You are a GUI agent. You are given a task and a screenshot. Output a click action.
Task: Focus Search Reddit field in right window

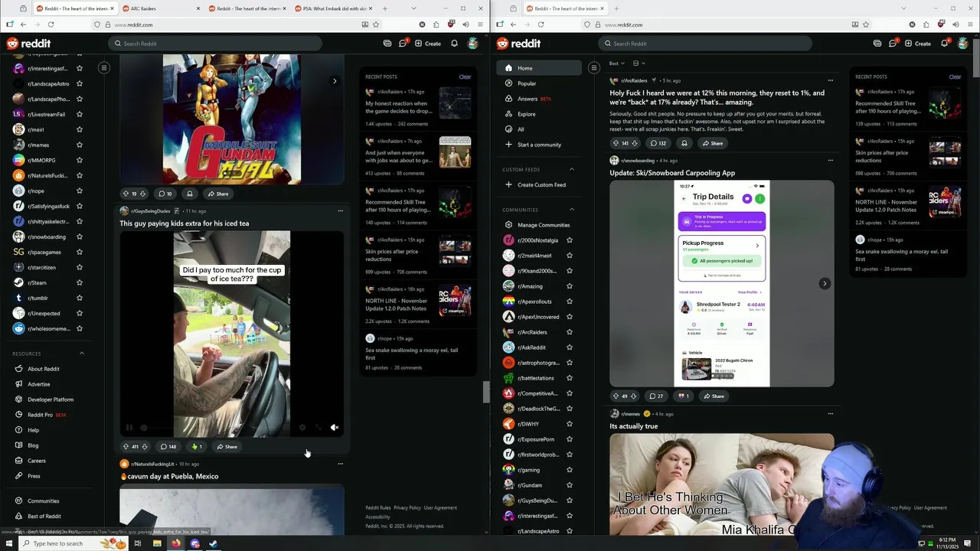(705, 44)
